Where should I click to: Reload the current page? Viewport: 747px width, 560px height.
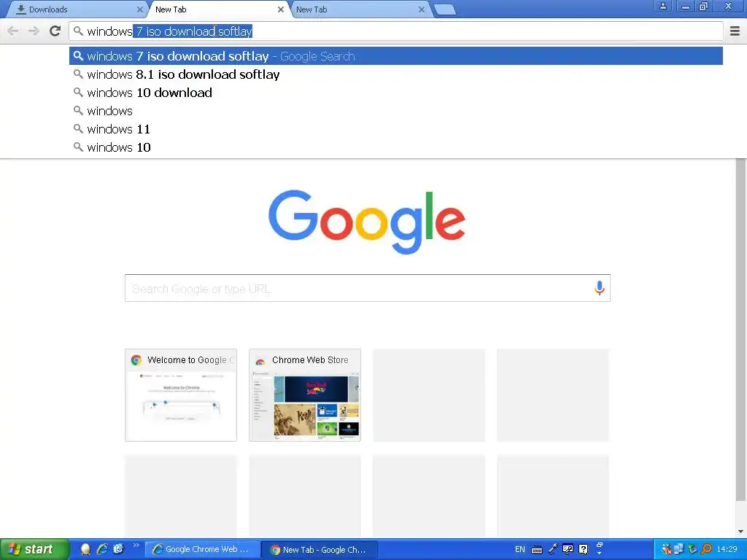tap(55, 31)
